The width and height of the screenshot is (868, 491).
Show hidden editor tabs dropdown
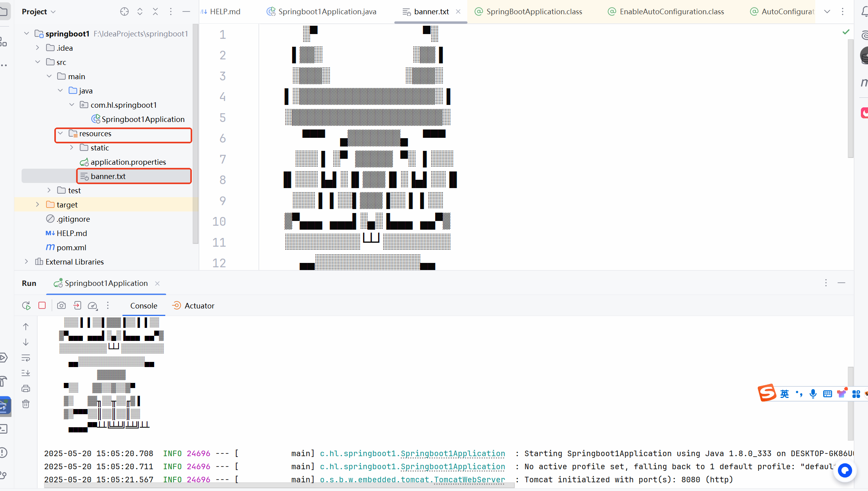point(827,11)
